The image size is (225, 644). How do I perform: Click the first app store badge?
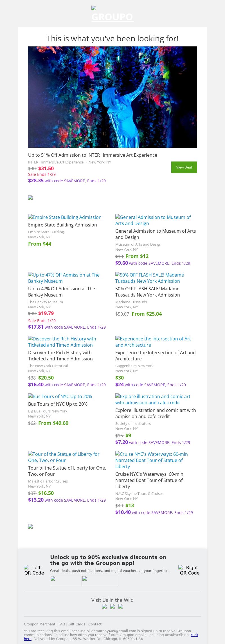(x=66, y=581)
